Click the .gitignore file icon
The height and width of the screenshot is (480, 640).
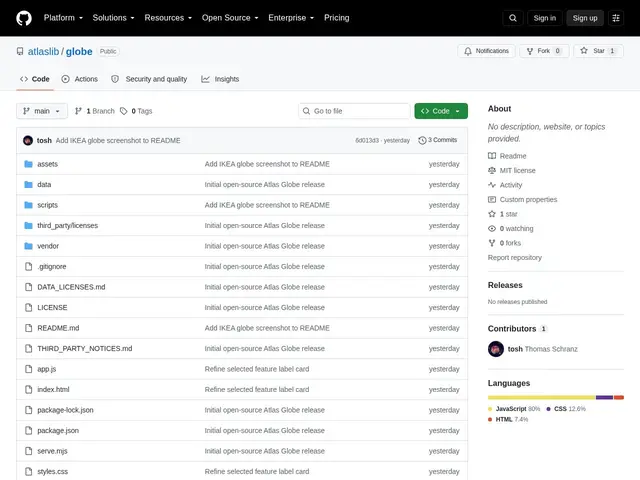[x=28, y=267]
